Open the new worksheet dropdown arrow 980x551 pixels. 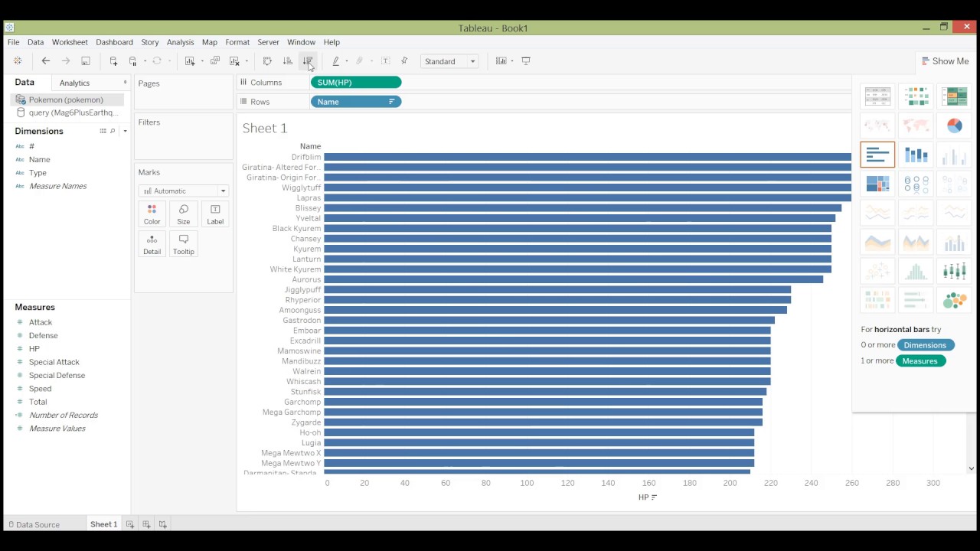(201, 61)
